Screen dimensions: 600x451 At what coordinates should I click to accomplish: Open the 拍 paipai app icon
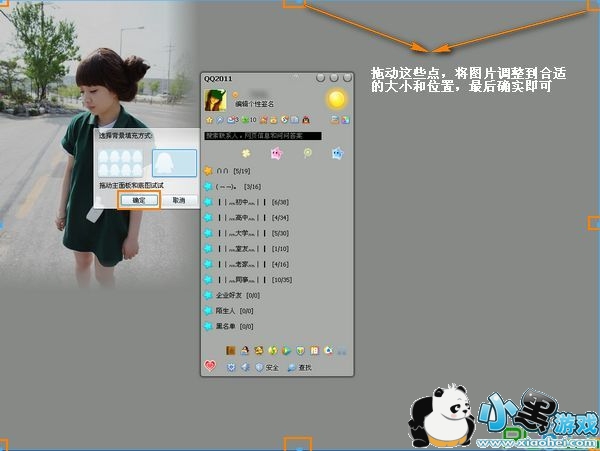(314, 350)
